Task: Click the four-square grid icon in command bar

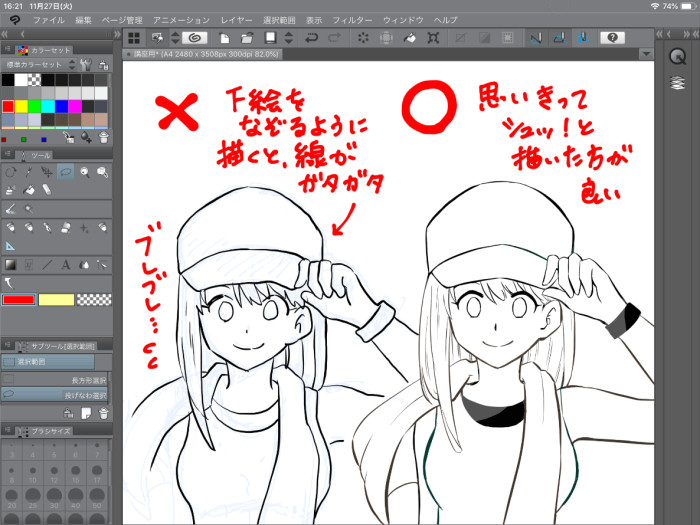Action: [133, 38]
